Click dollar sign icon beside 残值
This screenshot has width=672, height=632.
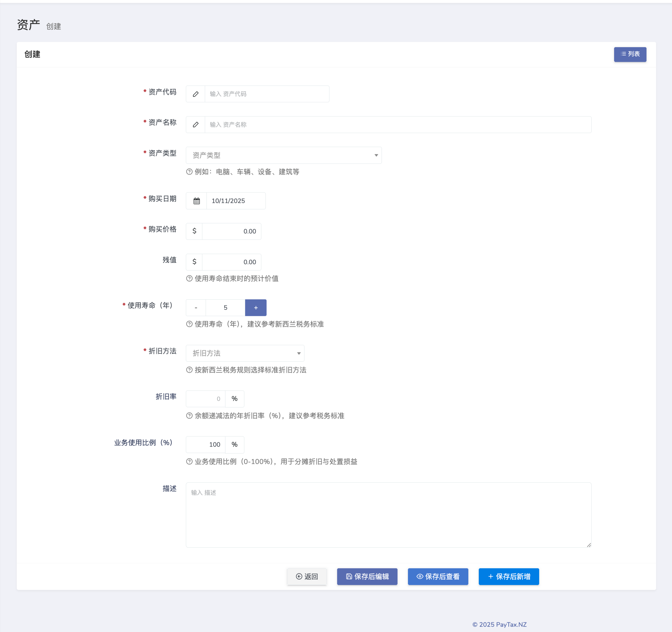click(x=194, y=262)
